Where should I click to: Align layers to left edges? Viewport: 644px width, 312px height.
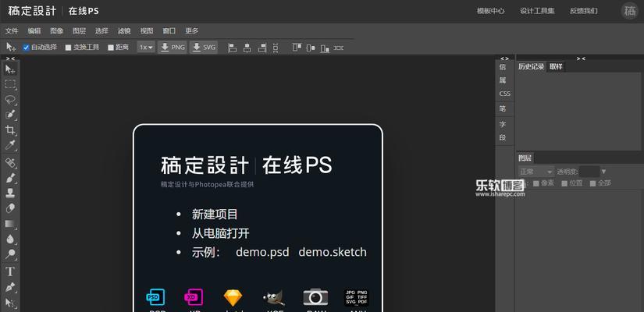233,48
